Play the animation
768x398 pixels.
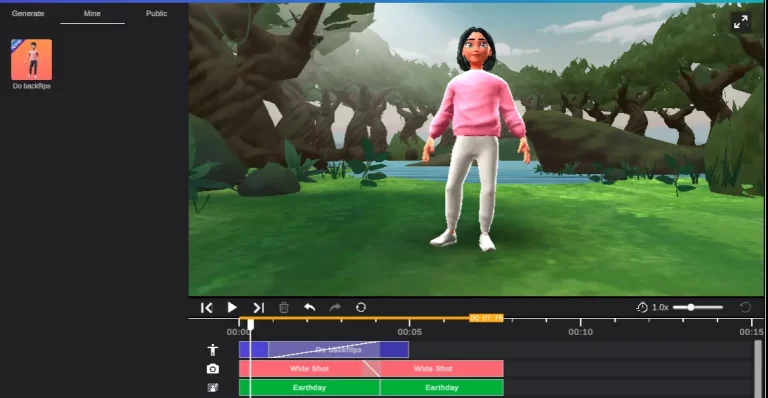tap(232, 307)
